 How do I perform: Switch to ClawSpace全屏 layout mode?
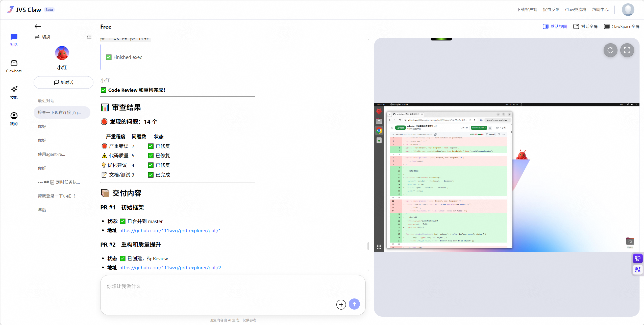coord(622,27)
